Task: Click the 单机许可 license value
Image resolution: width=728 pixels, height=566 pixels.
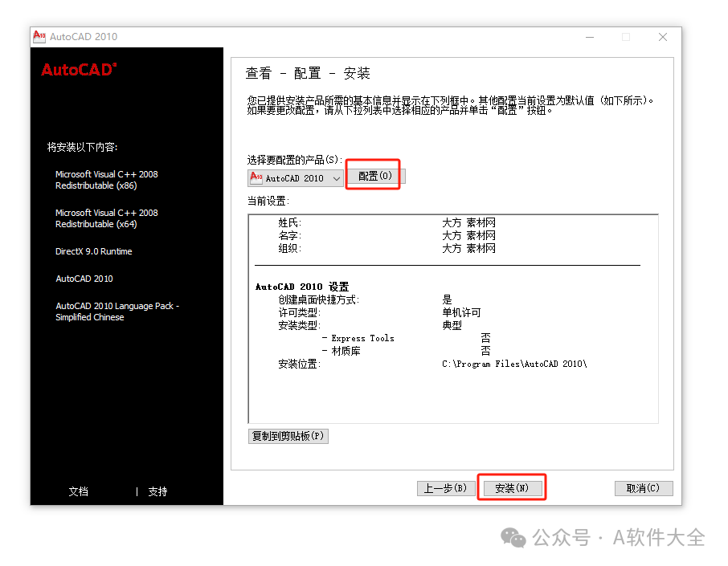Action: 461,312
